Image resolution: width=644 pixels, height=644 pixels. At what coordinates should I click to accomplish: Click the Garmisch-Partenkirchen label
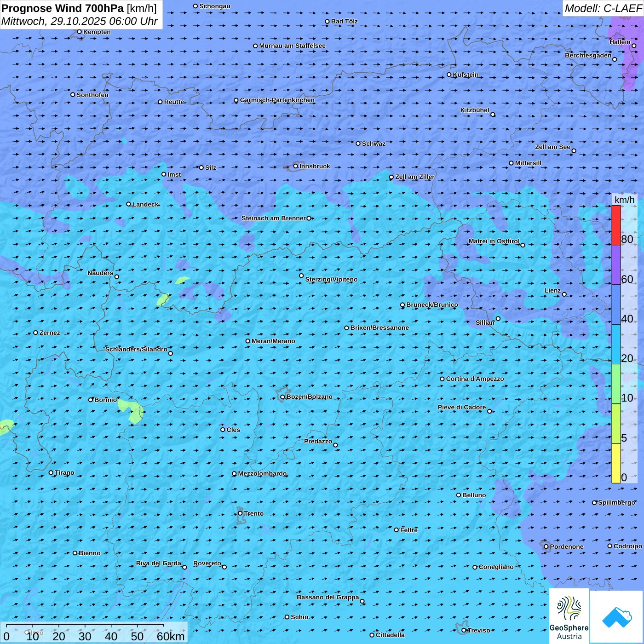pos(277,100)
